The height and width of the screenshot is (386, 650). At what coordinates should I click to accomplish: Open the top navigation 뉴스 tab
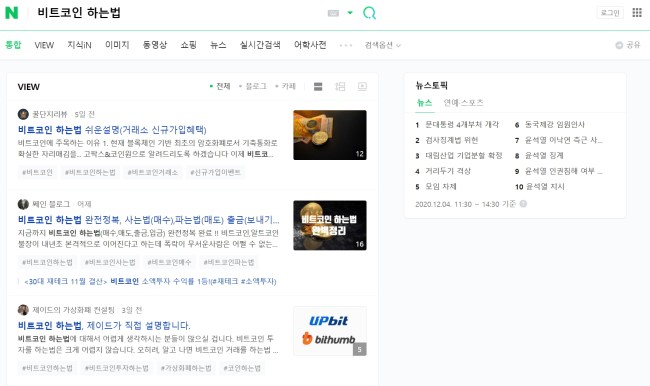coord(218,45)
